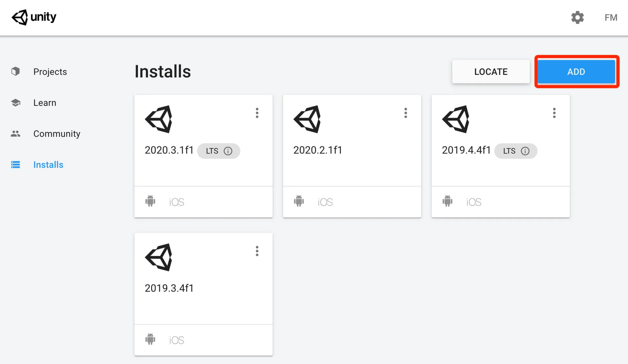The width and height of the screenshot is (628, 364).
Task: Click version text 2020.2.1f1
Action: (318, 150)
